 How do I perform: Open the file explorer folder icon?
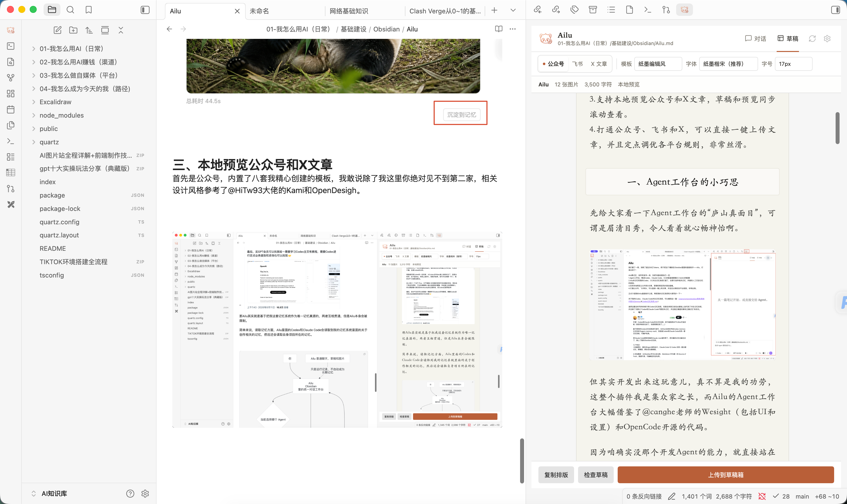[x=52, y=10]
